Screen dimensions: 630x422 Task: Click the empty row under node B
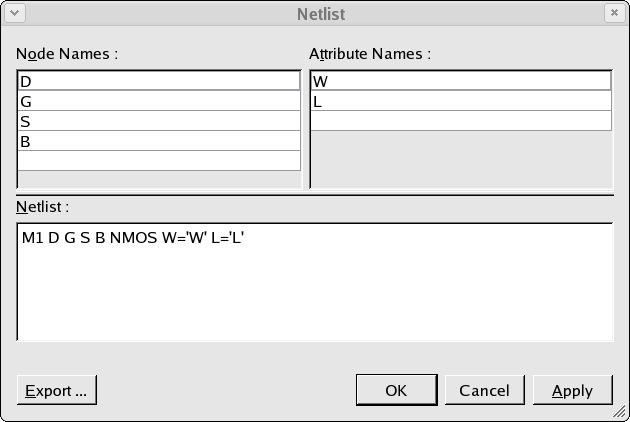pos(159,161)
